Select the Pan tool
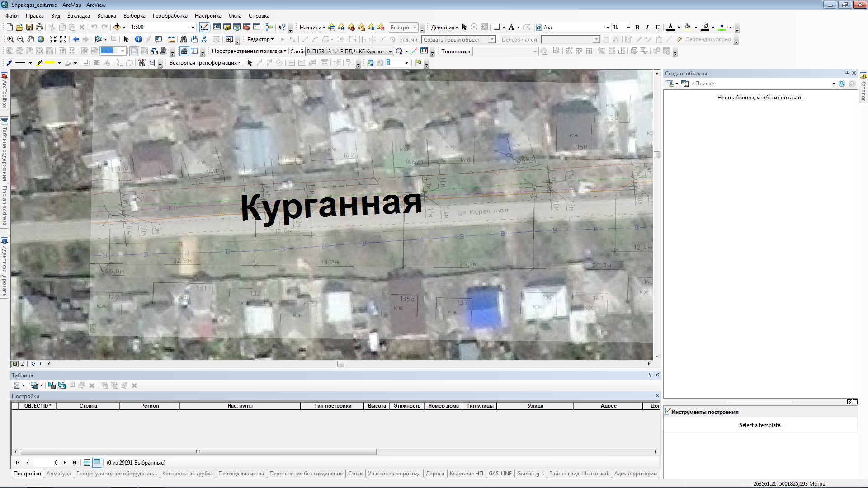The height and width of the screenshot is (488, 868). (x=30, y=39)
